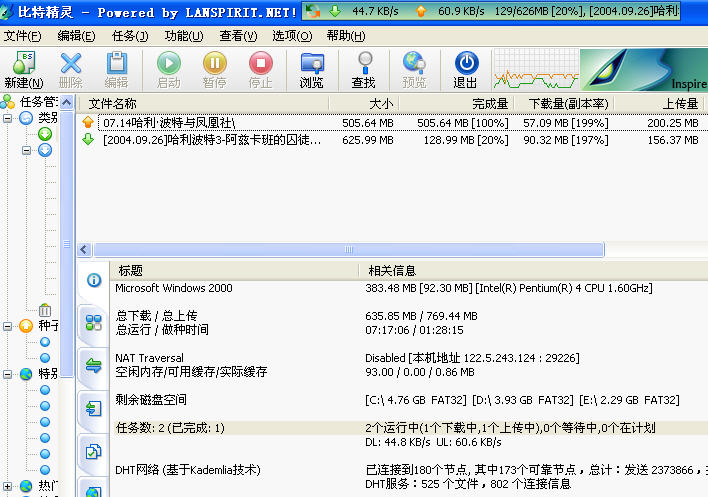Viewport: 708px width, 497px height.
Task: Open the checked-pages panel tab
Action: [93, 451]
